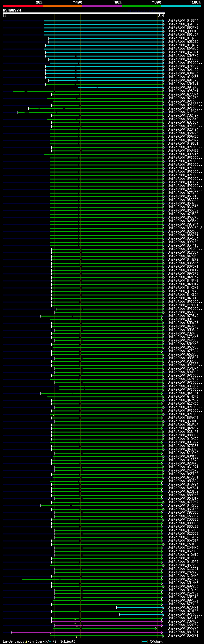Select hit label UniRef100_O74762
Image resolution: width=204 pixels, height=644 pixels.
tap(183, 98)
